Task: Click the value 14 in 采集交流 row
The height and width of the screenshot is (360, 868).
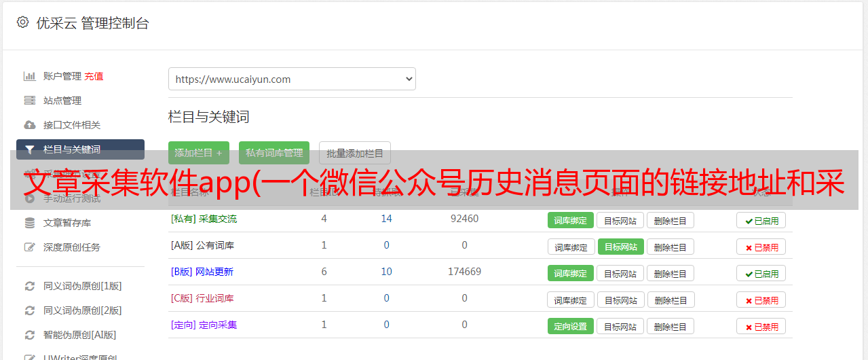Action: [x=386, y=219]
